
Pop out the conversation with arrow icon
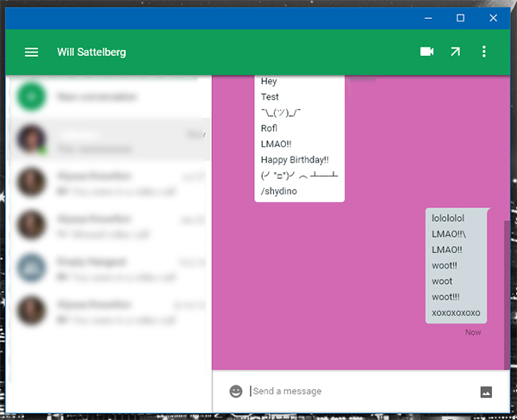455,52
